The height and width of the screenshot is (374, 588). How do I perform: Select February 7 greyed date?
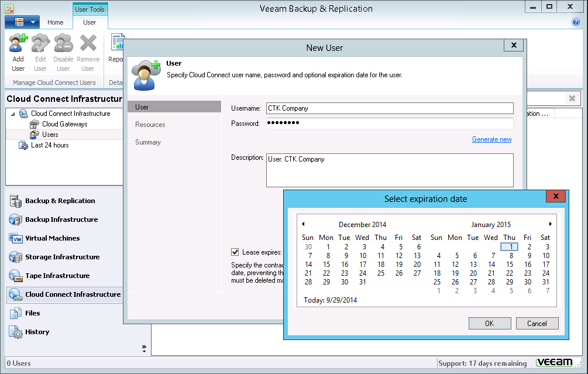coord(548,291)
